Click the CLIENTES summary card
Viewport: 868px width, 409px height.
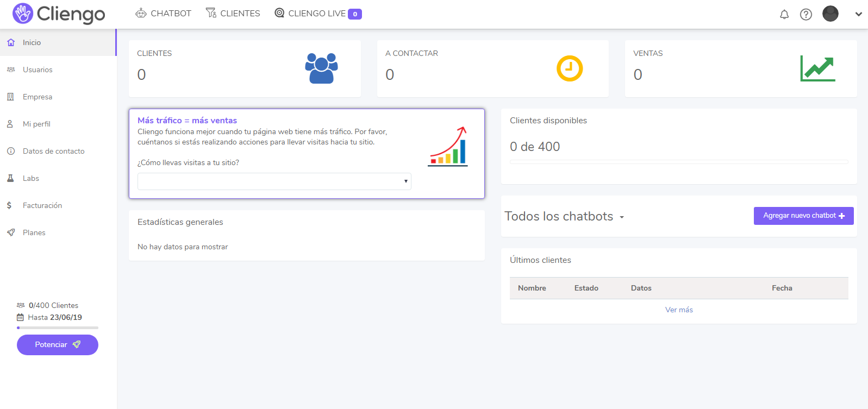tap(245, 68)
